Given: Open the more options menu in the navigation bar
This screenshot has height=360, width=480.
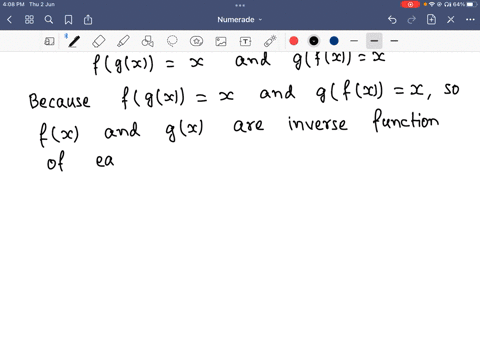Looking at the screenshot, I should point(470,20).
